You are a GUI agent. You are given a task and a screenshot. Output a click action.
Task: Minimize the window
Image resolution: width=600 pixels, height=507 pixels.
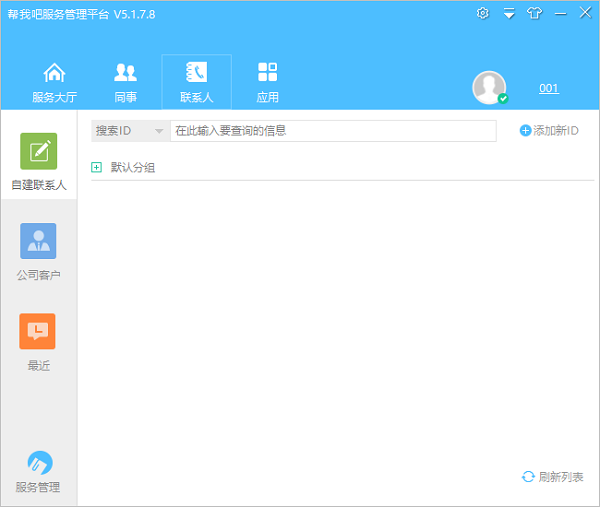tap(560, 14)
